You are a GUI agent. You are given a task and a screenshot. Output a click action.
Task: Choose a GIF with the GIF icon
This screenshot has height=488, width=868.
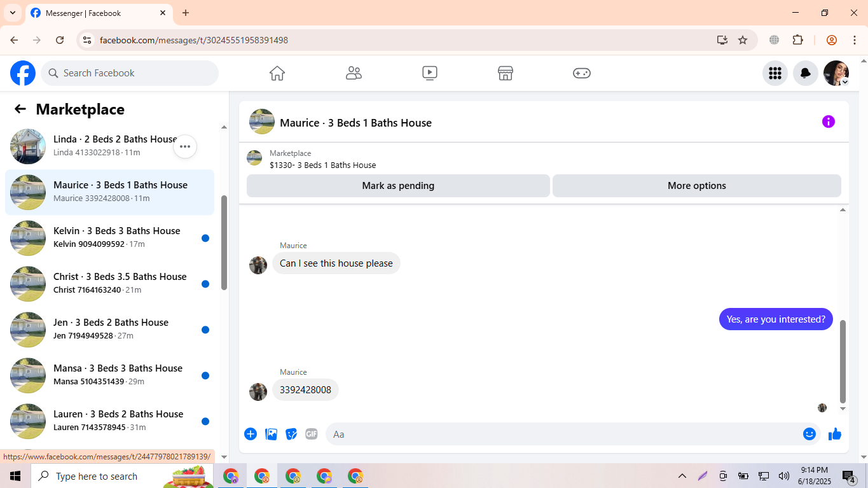pyautogui.click(x=312, y=434)
